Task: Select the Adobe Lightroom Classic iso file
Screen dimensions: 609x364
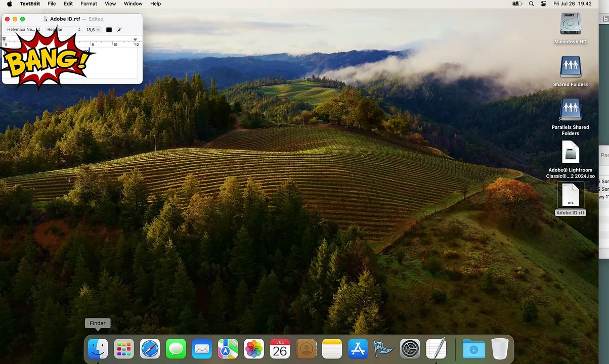Action: 570,160
